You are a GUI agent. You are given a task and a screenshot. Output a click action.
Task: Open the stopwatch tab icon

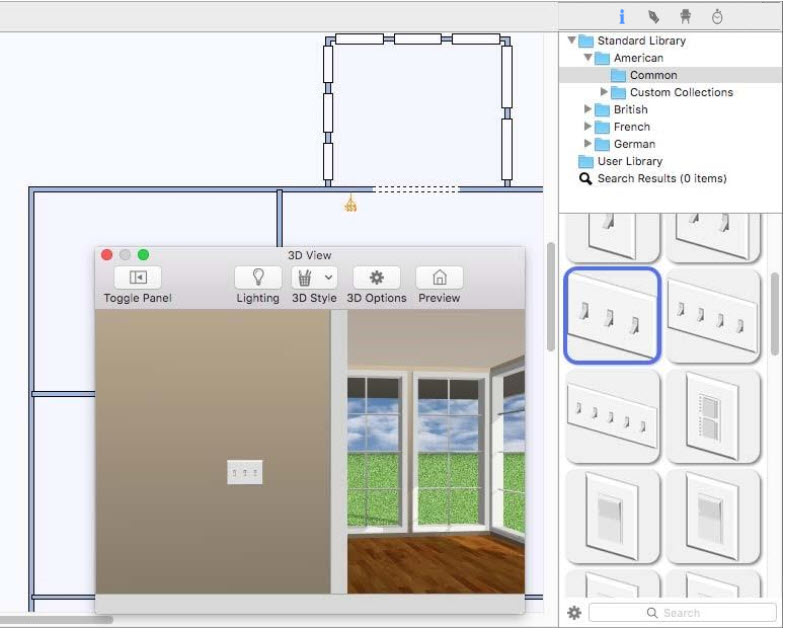(717, 17)
